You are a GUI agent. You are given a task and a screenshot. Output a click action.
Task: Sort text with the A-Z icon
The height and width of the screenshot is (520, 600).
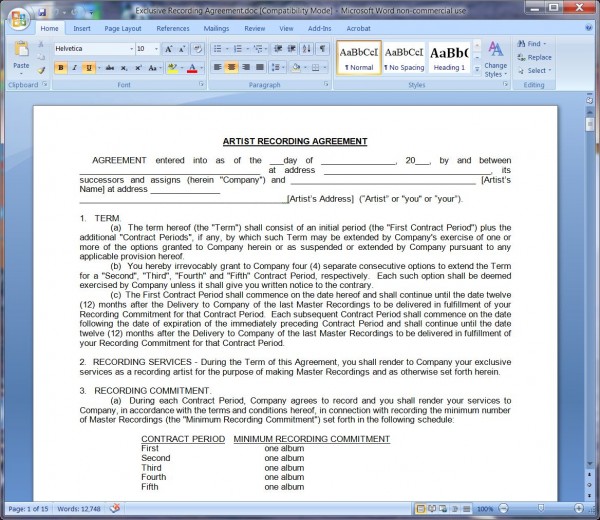307,49
